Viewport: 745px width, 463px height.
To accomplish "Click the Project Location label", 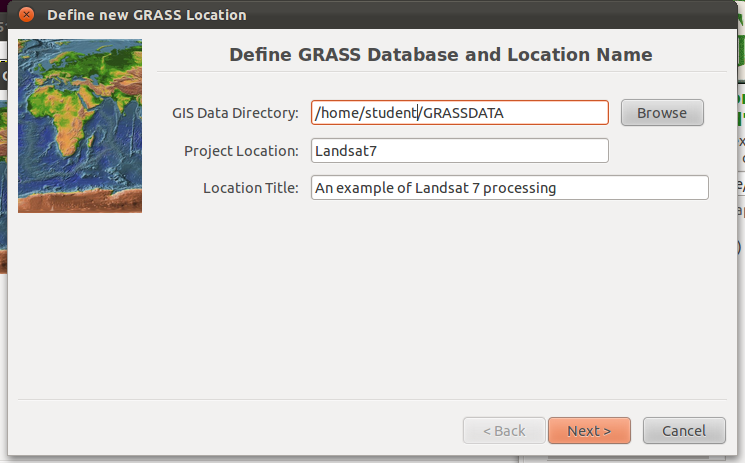I will click(241, 151).
